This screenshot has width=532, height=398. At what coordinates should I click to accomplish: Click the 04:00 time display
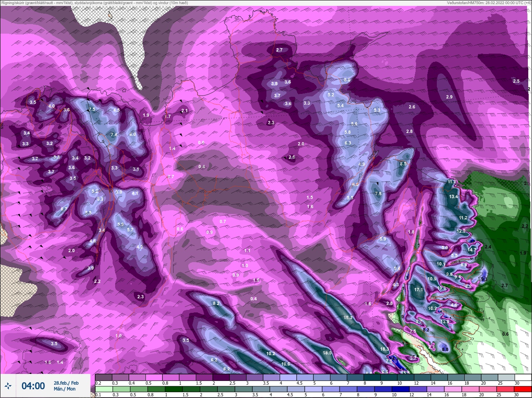pyautogui.click(x=33, y=386)
